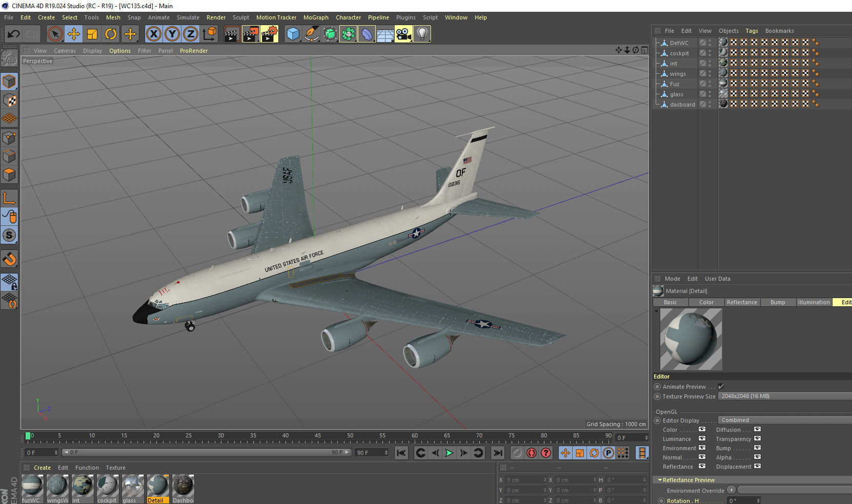
Task: Open the viewport Cameras menu
Action: pyautogui.click(x=65, y=51)
